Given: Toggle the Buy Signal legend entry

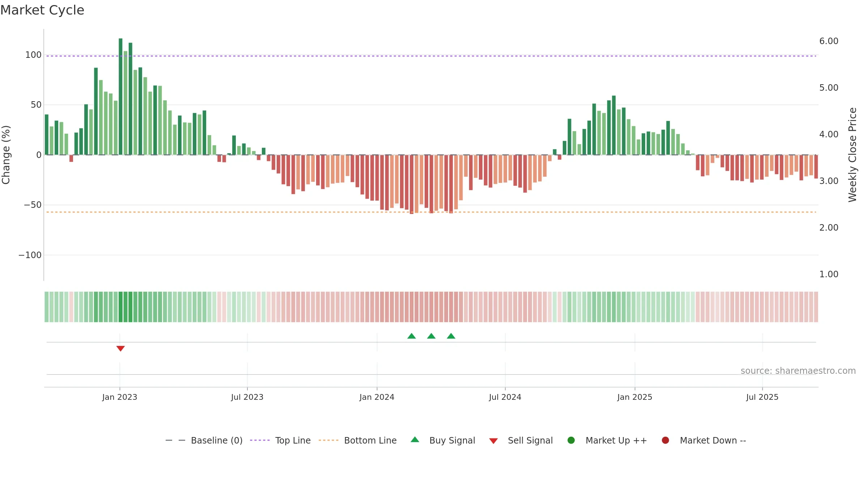Looking at the screenshot, I should coord(443,440).
